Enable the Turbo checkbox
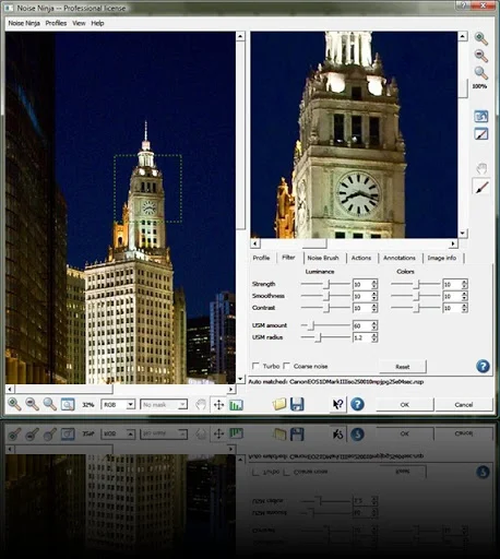Image resolution: width=500 pixels, height=559 pixels. point(256,366)
